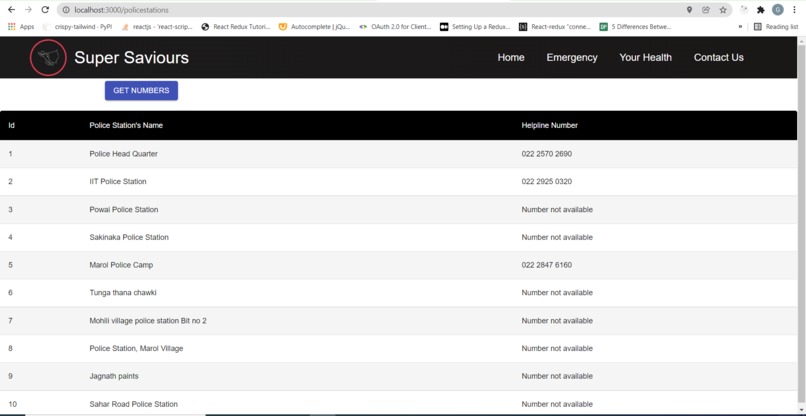Select Marol Police Camp cell
The height and width of the screenshot is (416, 806).
[x=121, y=265]
